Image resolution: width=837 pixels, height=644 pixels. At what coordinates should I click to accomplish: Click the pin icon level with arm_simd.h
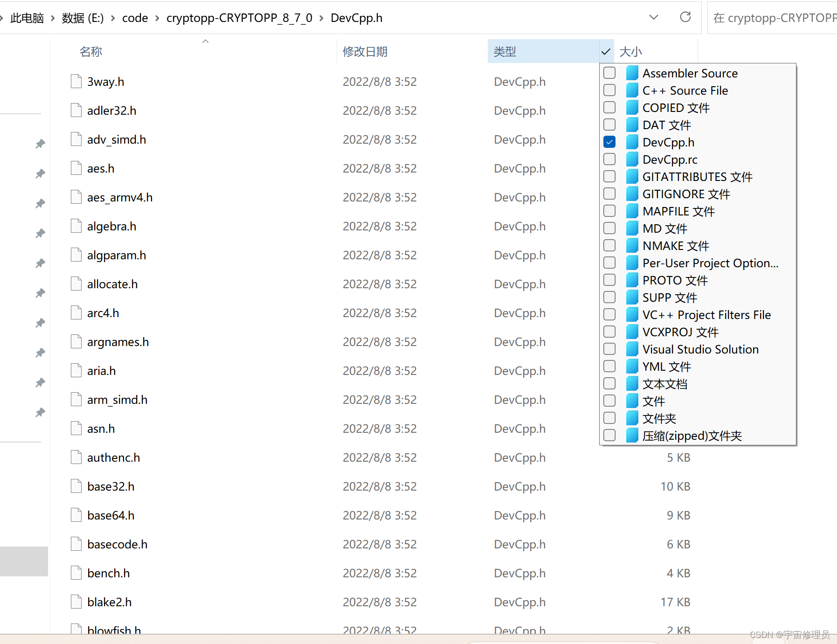41,412
